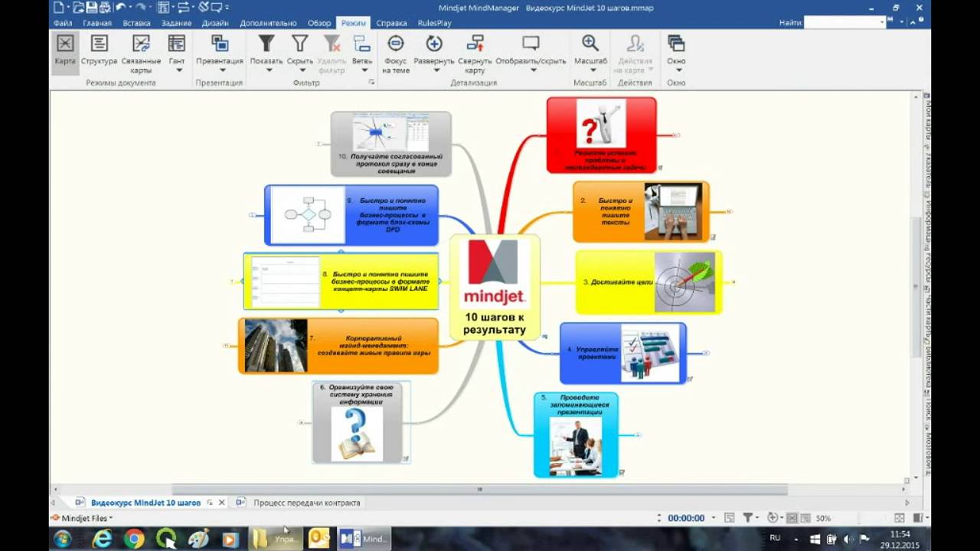Open Outlook from the taskbar
The height and width of the screenshot is (551, 980).
[318, 539]
